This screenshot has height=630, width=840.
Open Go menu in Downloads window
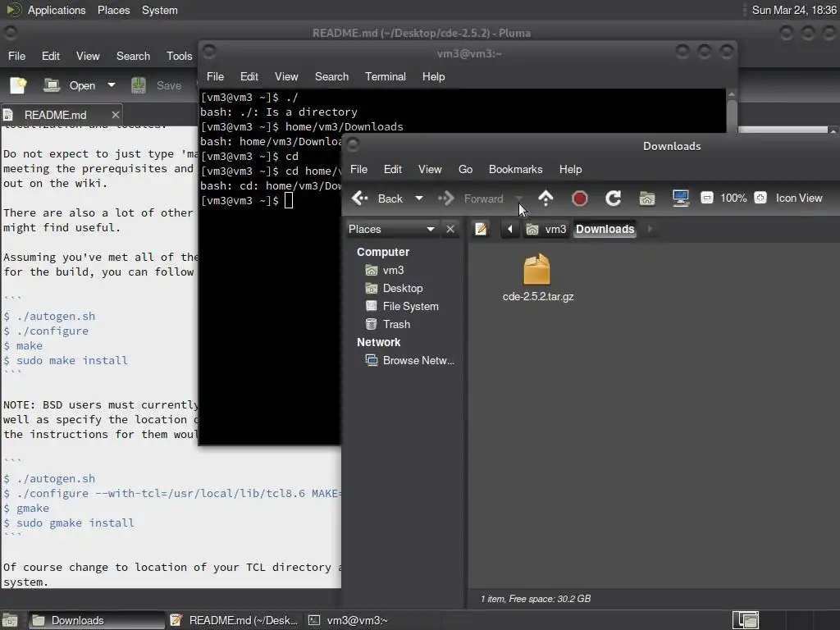pos(466,169)
